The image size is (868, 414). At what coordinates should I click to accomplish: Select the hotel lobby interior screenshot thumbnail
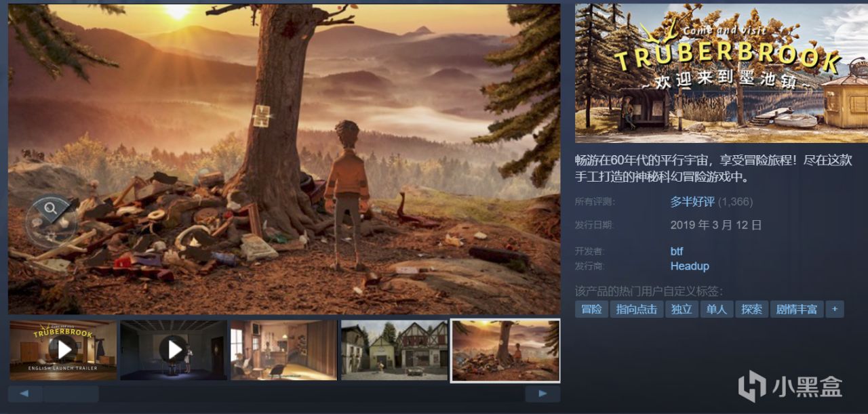pos(284,350)
